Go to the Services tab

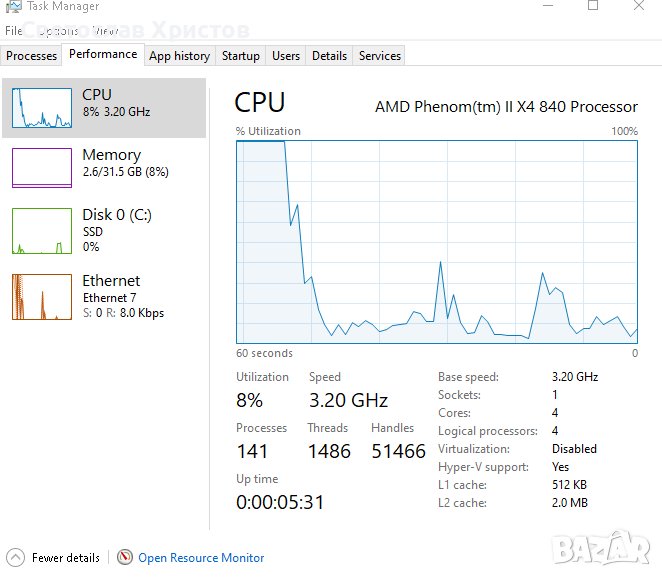[379, 56]
